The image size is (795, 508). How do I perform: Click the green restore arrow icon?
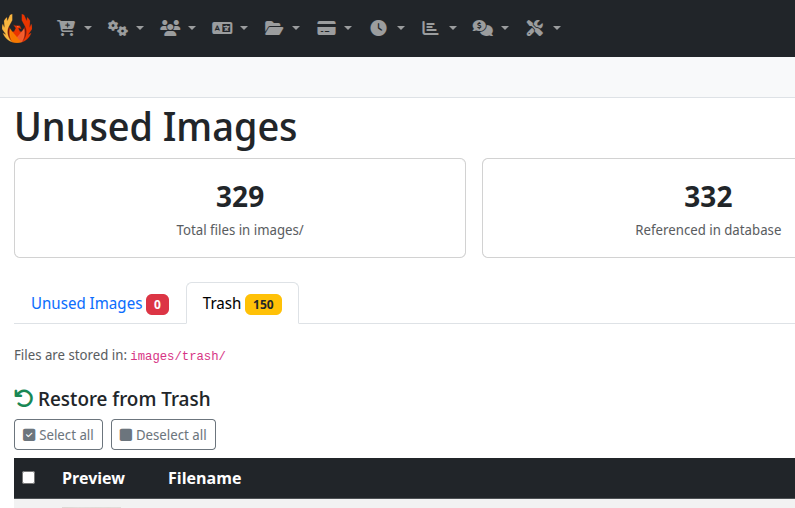pos(23,398)
